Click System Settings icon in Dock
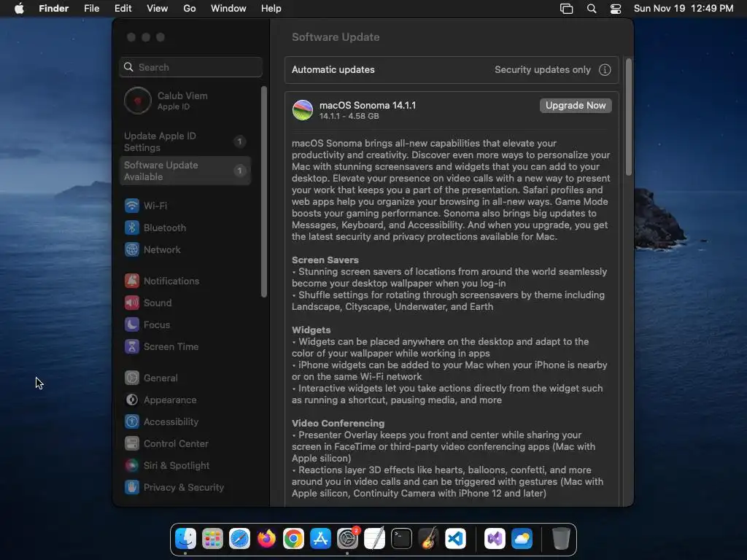This screenshot has height=560, width=747. tap(348, 539)
